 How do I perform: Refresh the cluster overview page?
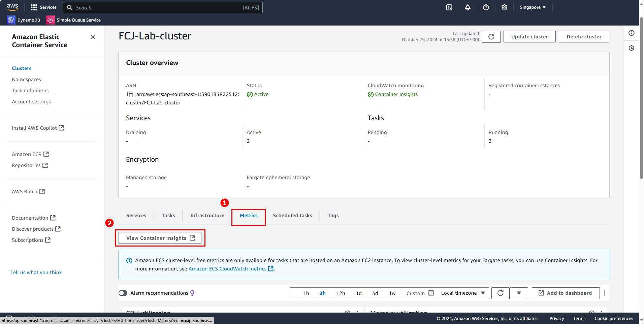click(491, 37)
